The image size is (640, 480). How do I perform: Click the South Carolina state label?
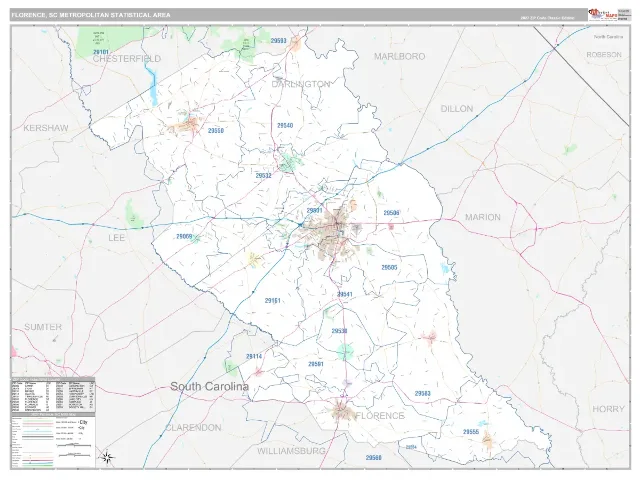coord(209,386)
